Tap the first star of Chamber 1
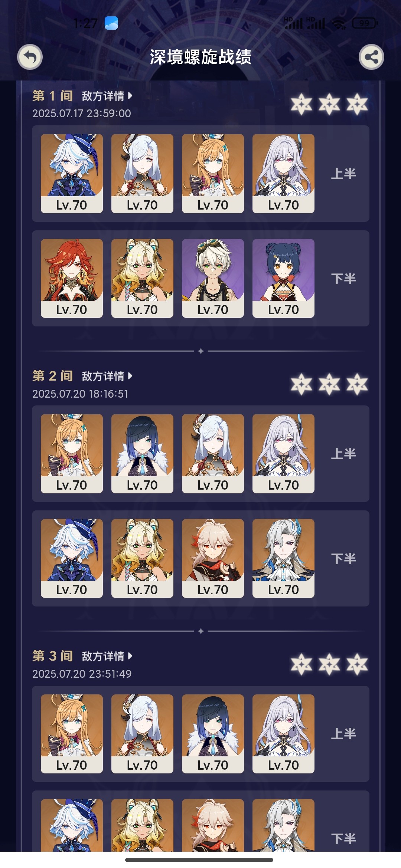 (x=301, y=104)
